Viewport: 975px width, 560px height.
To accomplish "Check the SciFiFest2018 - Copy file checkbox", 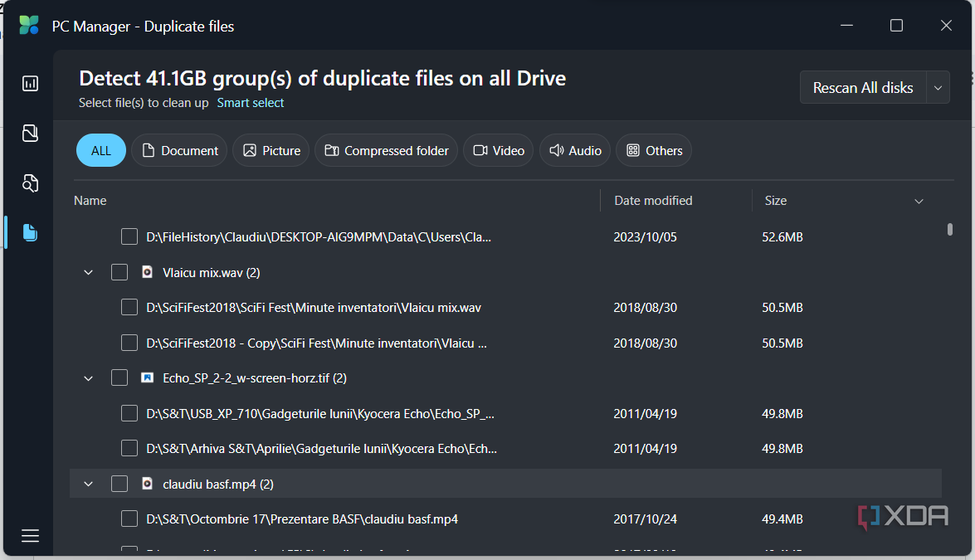I will (x=129, y=343).
